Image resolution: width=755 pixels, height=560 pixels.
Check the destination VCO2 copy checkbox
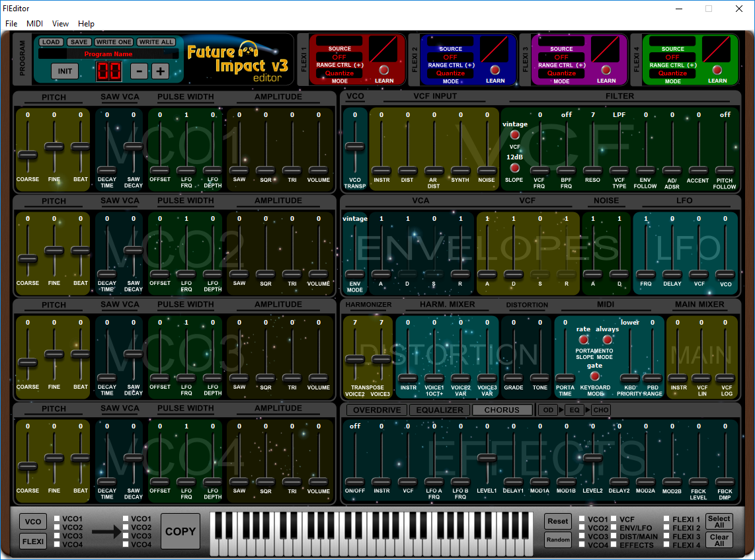click(126, 527)
